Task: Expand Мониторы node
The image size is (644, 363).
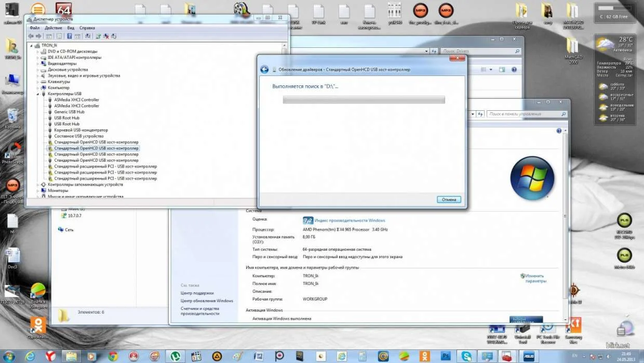Action: pos(37,191)
